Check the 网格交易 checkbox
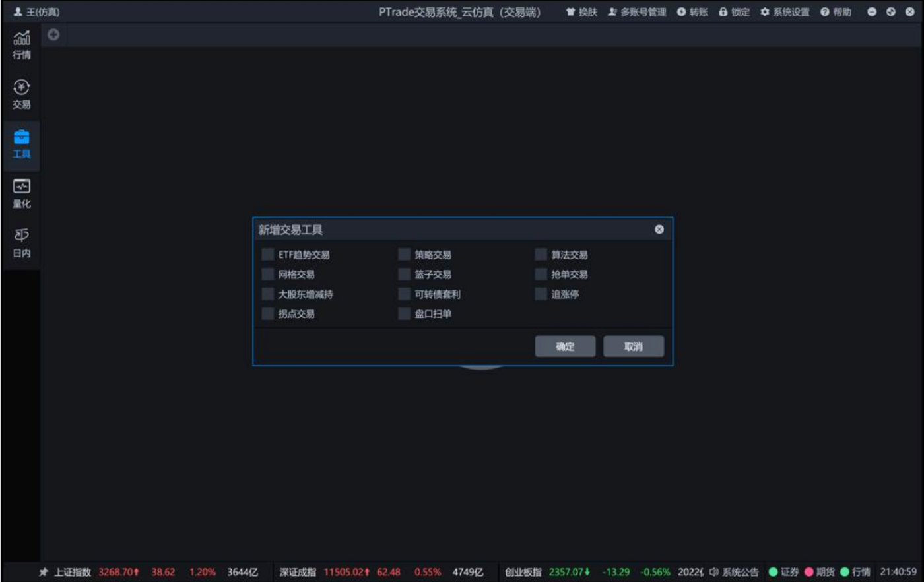Image resolution: width=924 pixels, height=582 pixels. click(x=267, y=275)
